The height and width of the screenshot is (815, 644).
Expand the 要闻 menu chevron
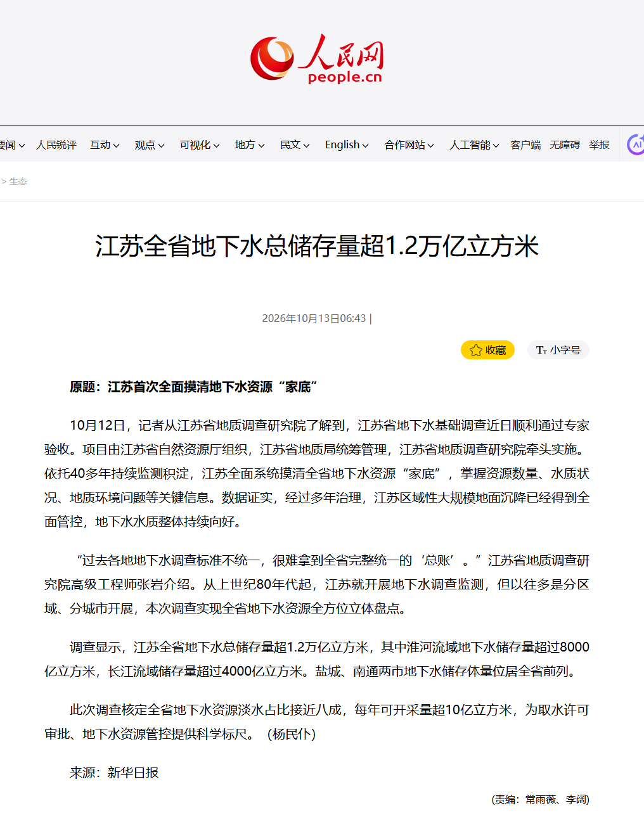(x=22, y=146)
